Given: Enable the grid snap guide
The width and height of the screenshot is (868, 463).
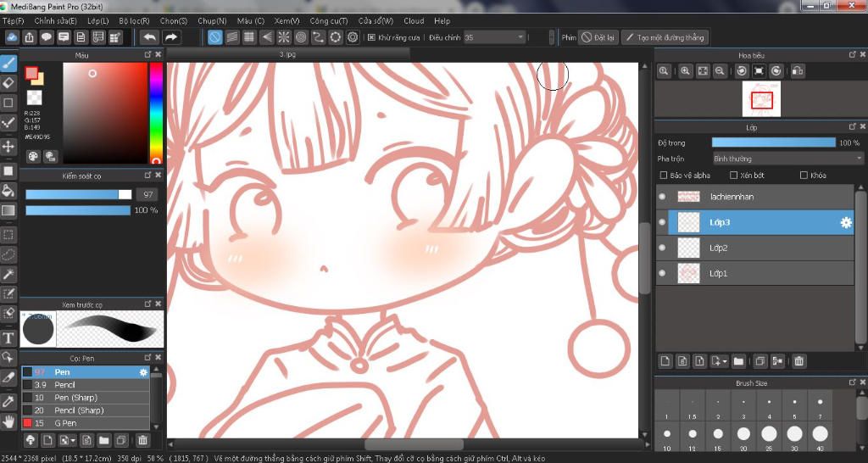Looking at the screenshot, I should (x=249, y=37).
